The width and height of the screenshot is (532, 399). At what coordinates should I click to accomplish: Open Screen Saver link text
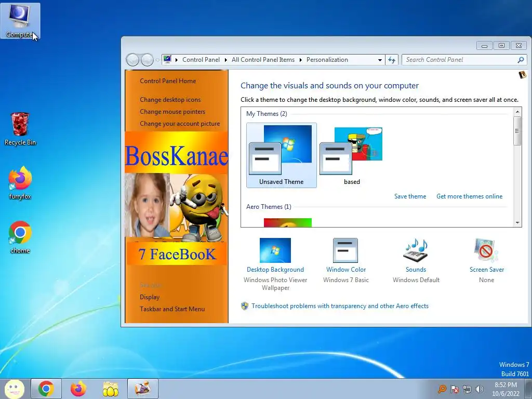[x=486, y=270]
